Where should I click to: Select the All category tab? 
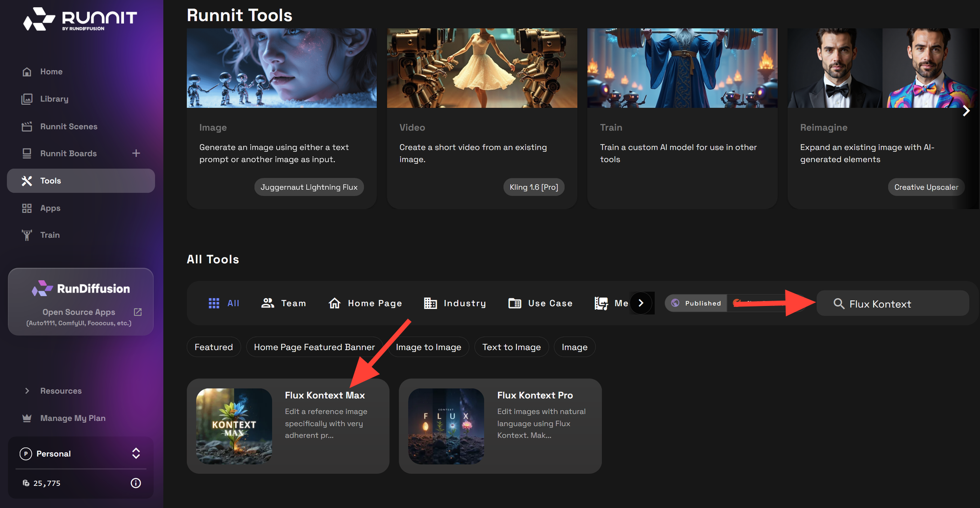coord(224,304)
